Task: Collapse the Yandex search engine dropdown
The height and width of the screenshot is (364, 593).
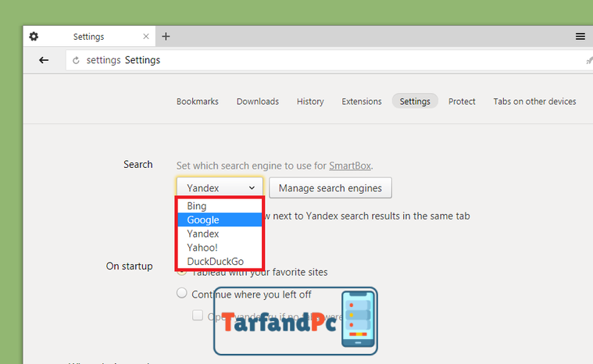Action: 220,187
